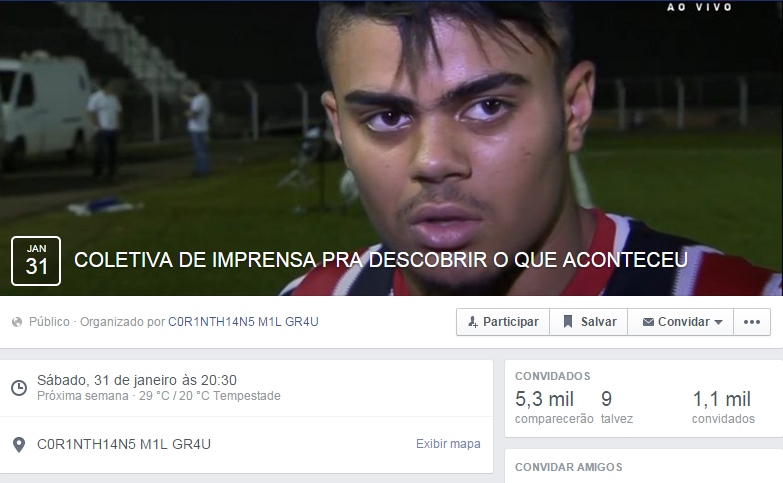Save event with the Salvar button

(x=589, y=322)
